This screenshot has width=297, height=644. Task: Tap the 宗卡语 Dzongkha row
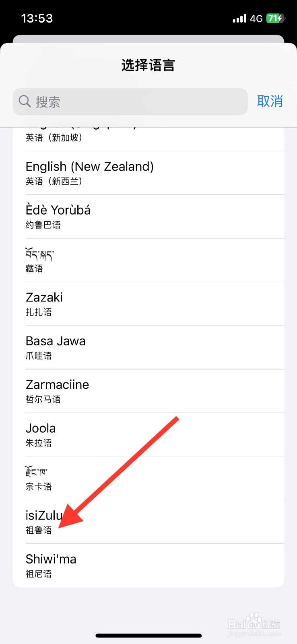point(148,478)
